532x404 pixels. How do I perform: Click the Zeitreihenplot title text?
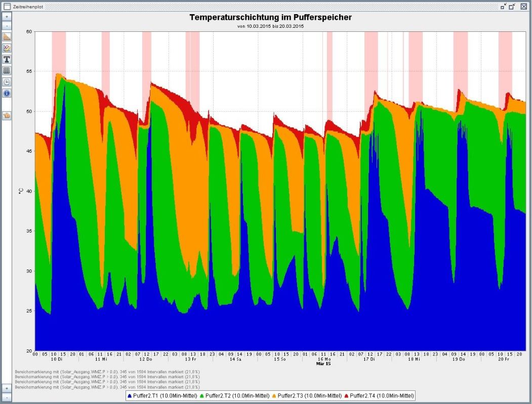pyautogui.click(x=28, y=7)
